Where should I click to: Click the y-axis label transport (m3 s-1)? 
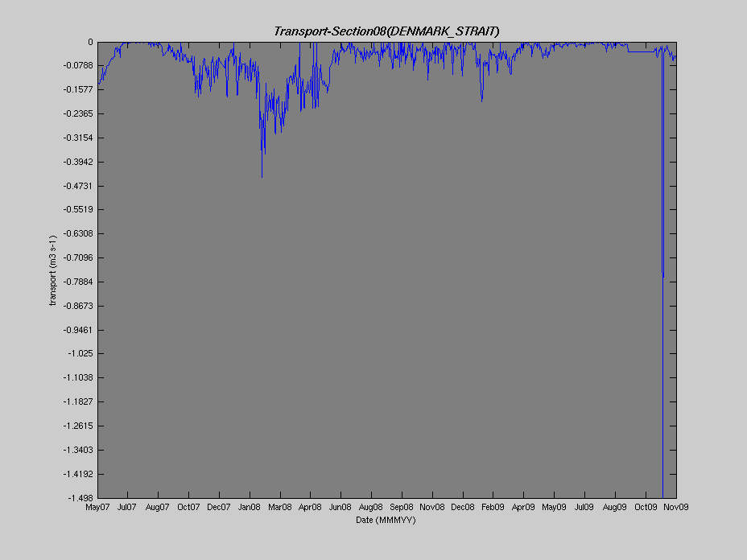(53, 270)
